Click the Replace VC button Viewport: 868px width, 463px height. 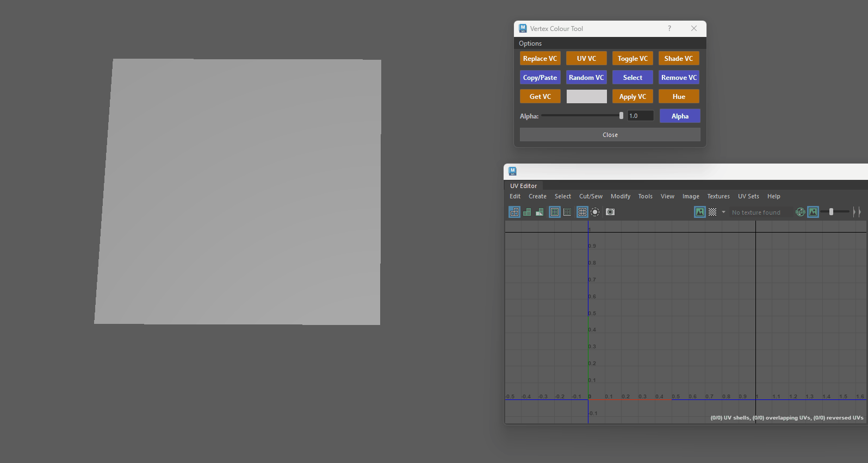click(540, 59)
